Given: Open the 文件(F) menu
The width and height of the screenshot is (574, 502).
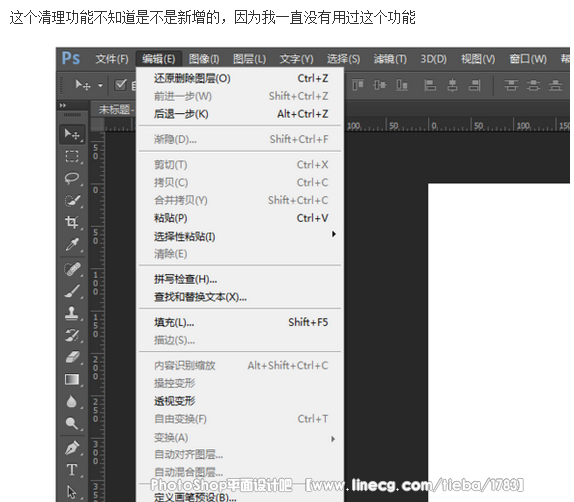Looking at the screenshot, I should (112, 59).
